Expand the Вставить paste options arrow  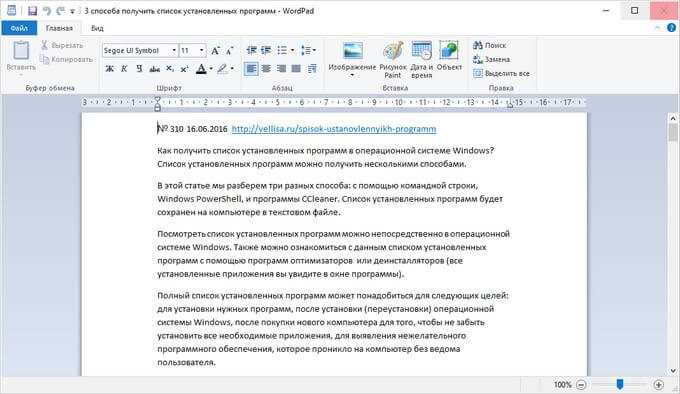point(21,75)
